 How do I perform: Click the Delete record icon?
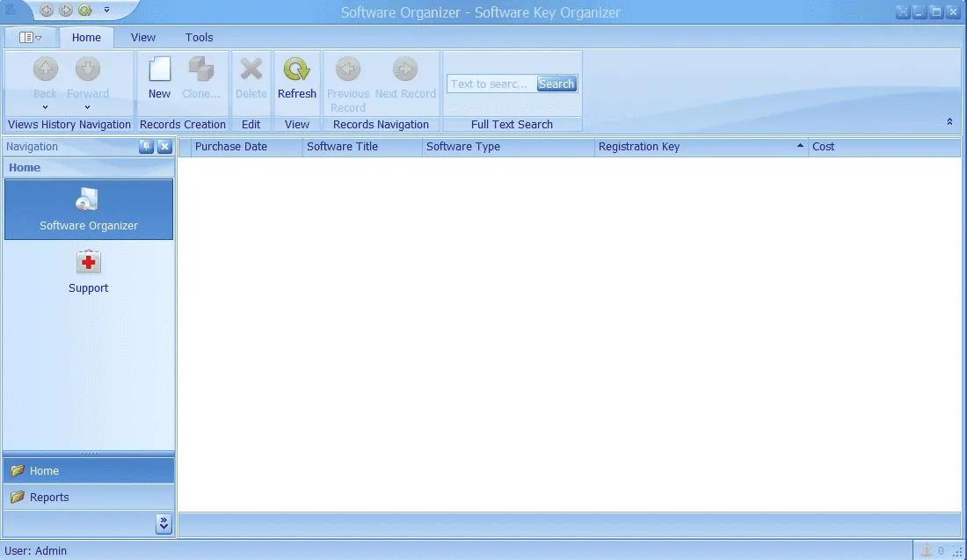[251, 70]
